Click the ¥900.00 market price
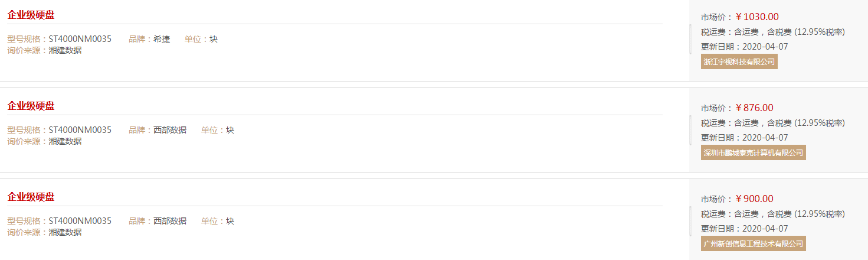 coord(754,199)
